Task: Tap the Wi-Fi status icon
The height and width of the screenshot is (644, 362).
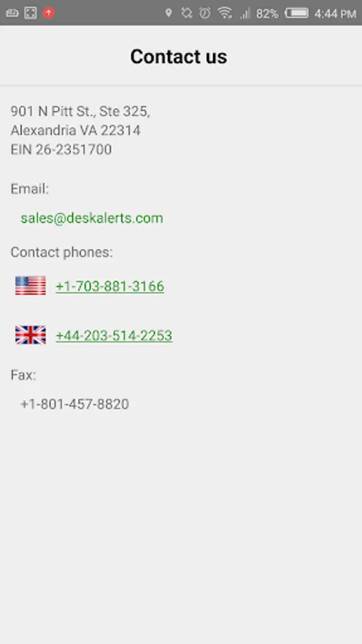Action: pos(225,13)
